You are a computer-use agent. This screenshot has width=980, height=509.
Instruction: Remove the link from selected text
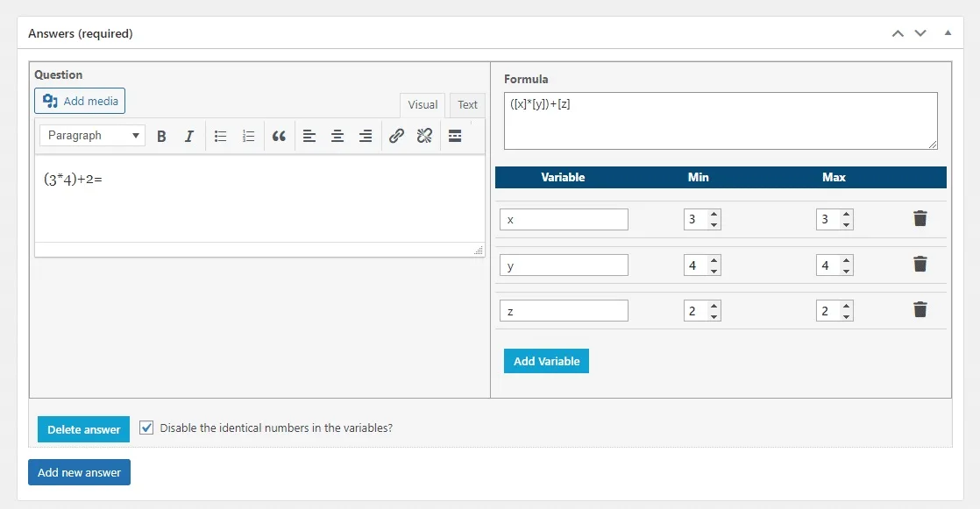click(424, 136)
